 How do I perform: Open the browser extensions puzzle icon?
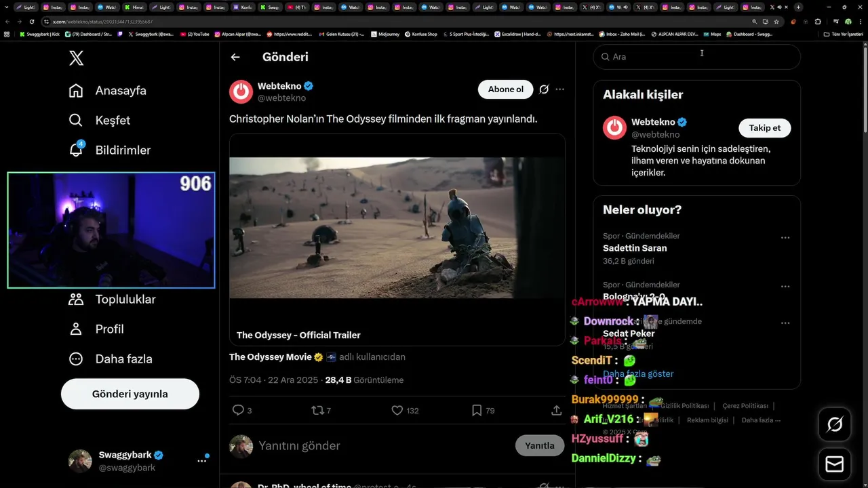tap(818, 22)
